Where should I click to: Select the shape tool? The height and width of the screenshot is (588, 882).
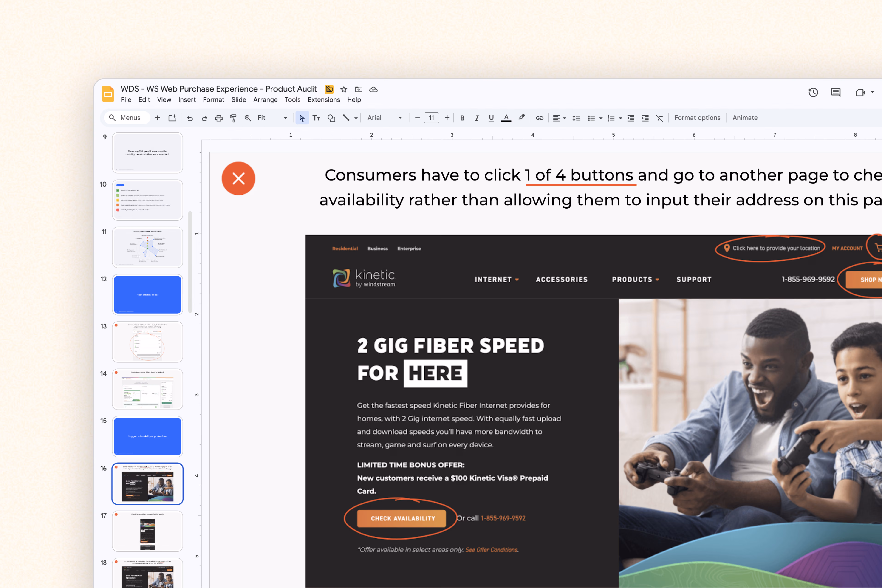[331, 118]
